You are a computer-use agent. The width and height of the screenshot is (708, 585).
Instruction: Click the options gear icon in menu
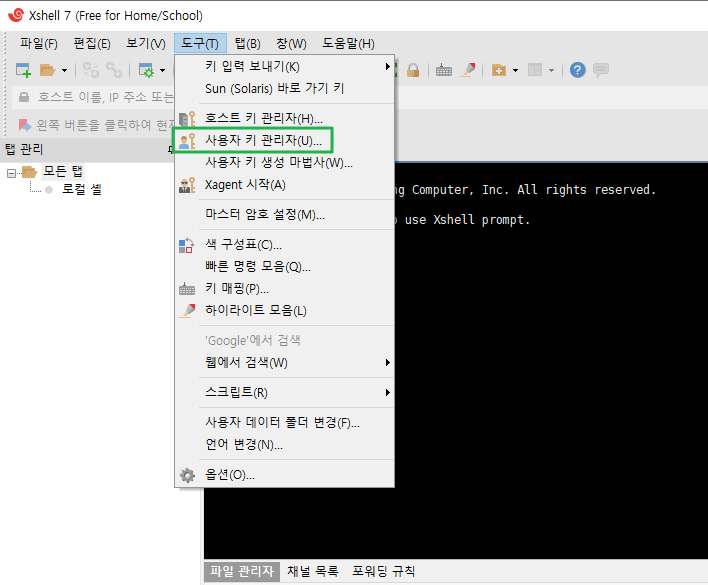tap(187, 475)
